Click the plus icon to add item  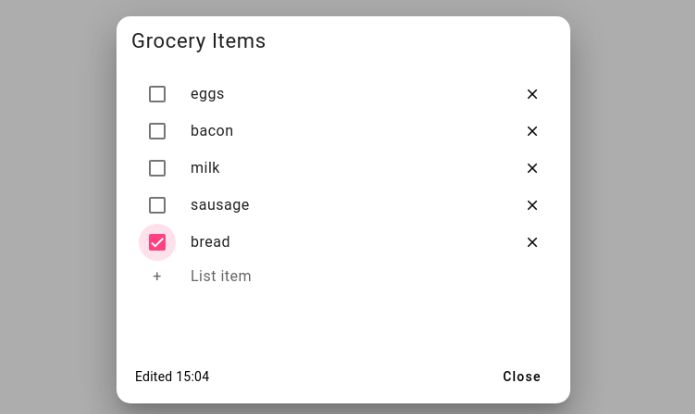coord(157,276)
